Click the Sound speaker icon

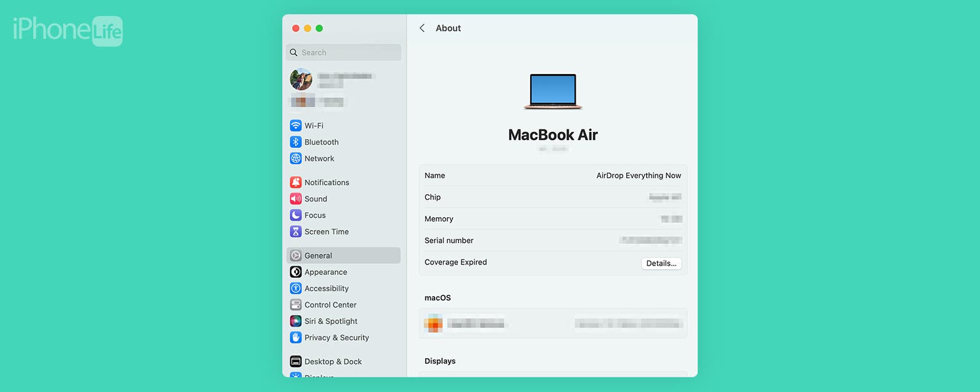tap(296, 199)
